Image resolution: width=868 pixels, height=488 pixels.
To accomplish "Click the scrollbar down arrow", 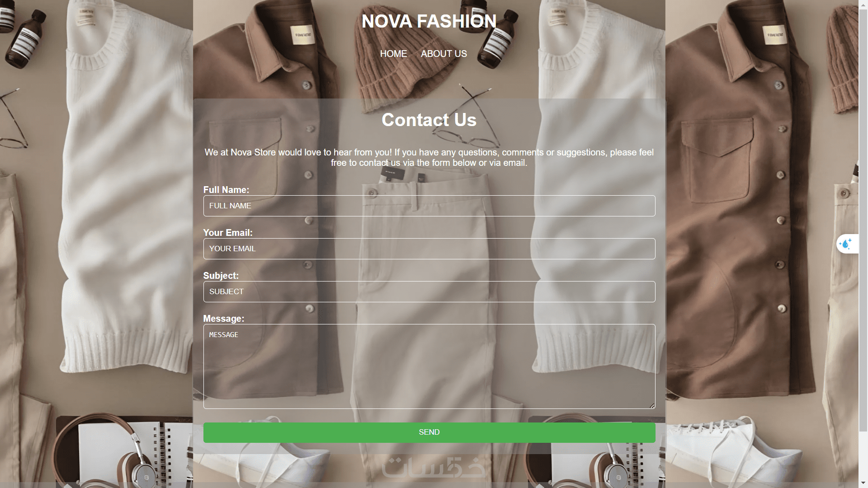I will [863, 484].
